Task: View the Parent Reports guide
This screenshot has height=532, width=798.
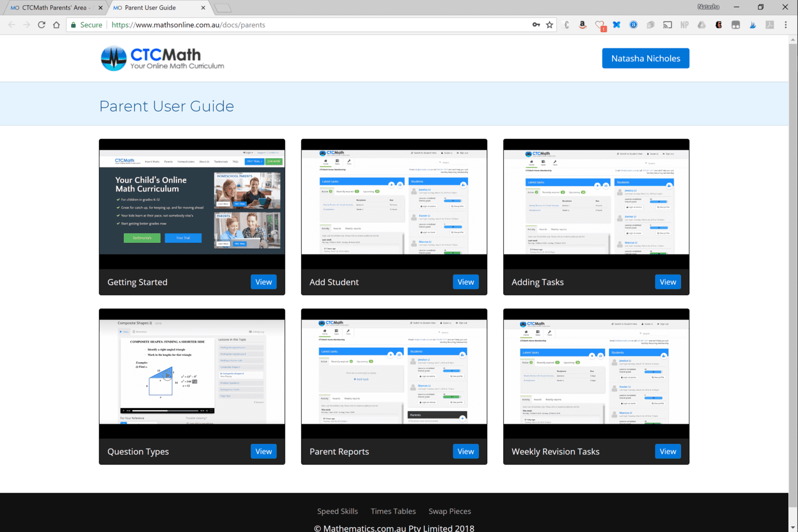Action: point(466,451)
